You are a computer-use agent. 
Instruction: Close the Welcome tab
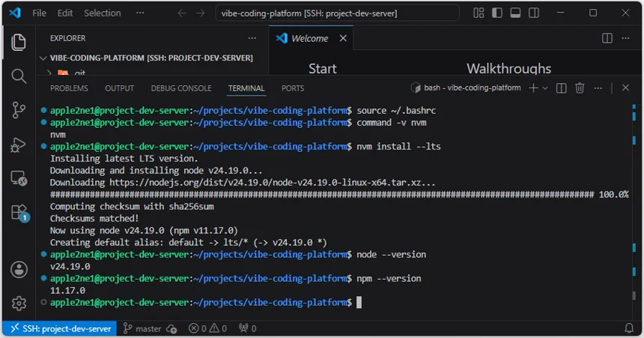tap(343, 38)
